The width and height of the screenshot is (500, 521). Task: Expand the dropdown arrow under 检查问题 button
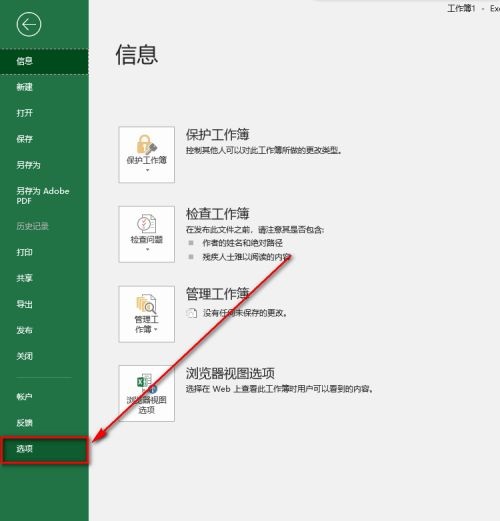pyautogui.click(x=147, y=249)
